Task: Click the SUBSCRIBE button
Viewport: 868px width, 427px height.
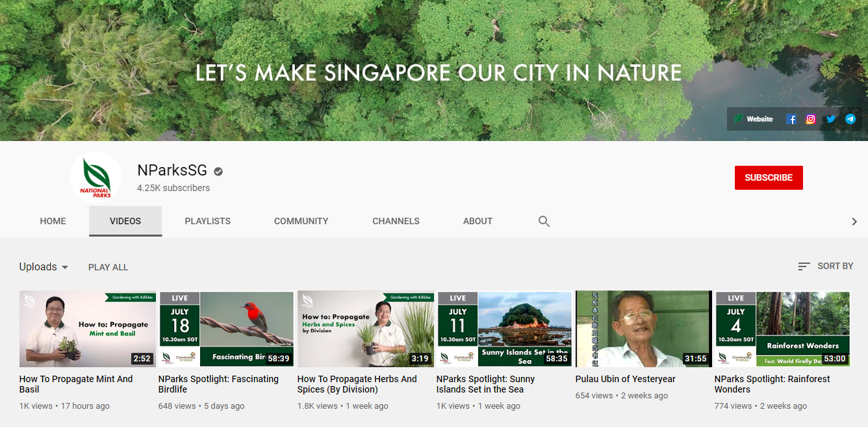Action: tap(769, 177)
